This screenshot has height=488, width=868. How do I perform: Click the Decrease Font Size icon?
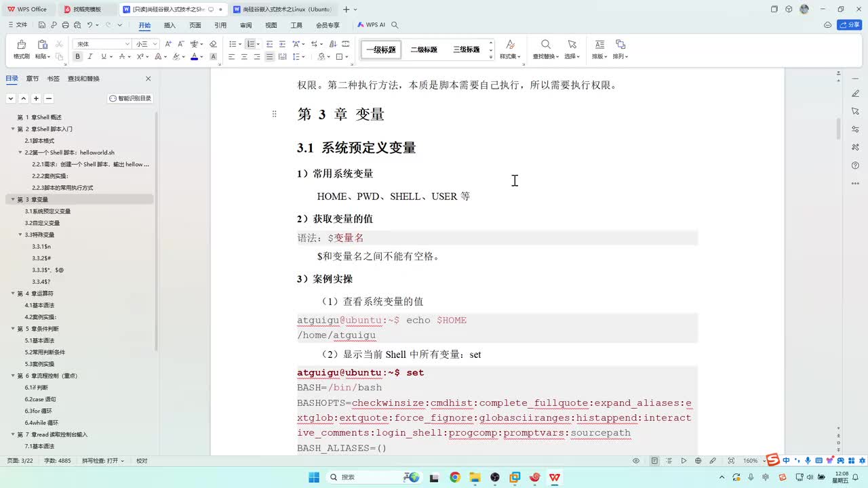[x=180, y=44]
